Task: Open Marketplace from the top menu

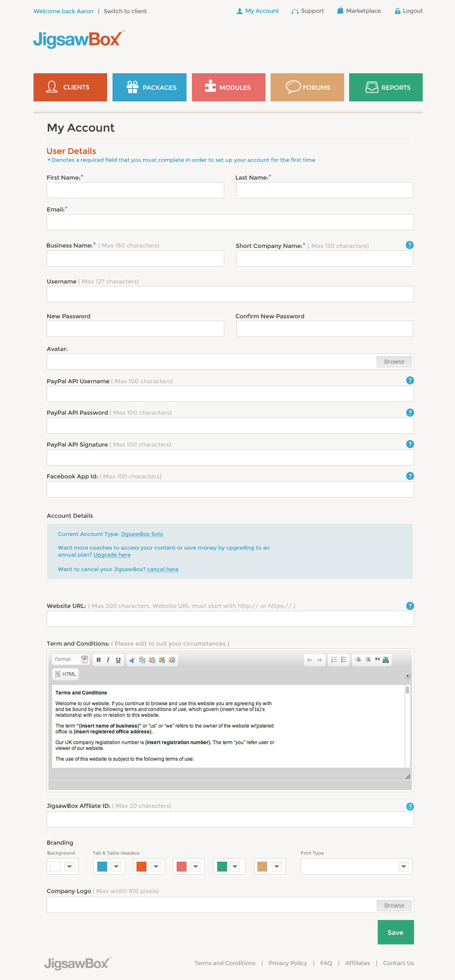Action: coord(359,11)
